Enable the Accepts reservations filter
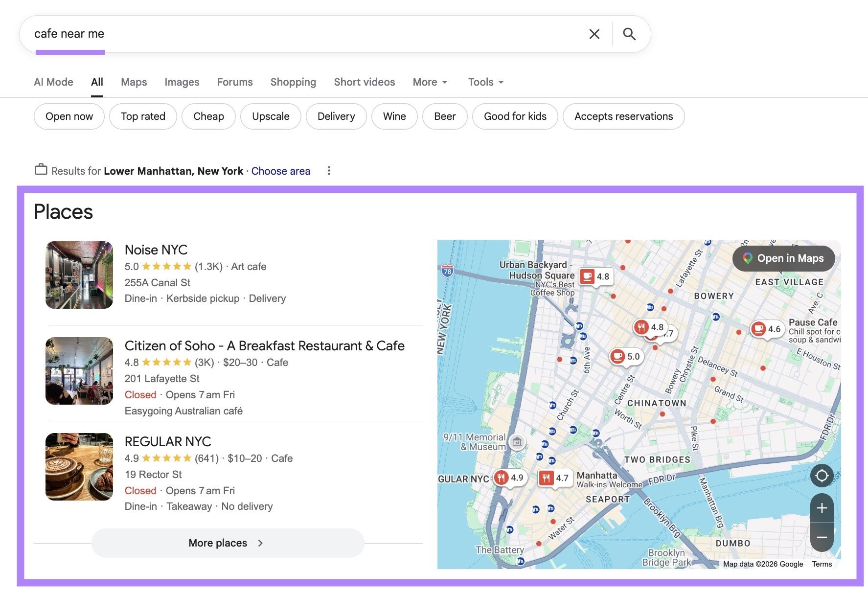 tap(623, 116)
